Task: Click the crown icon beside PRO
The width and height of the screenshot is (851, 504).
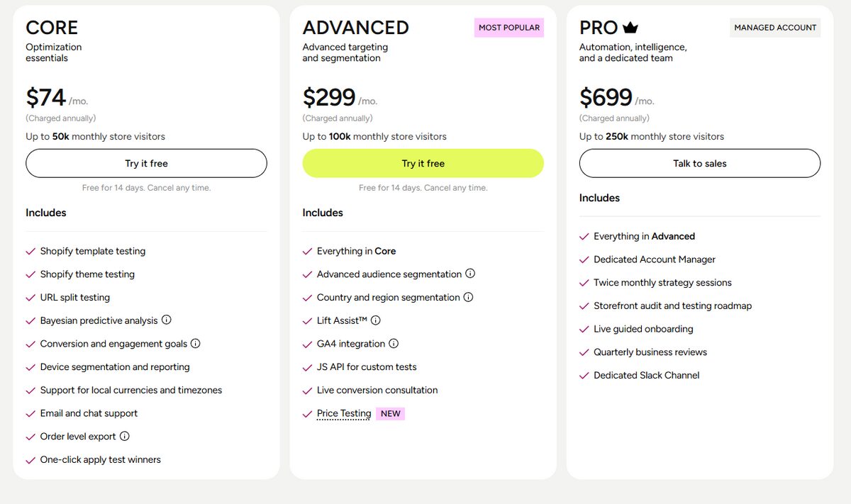Action: coord(630,27)
